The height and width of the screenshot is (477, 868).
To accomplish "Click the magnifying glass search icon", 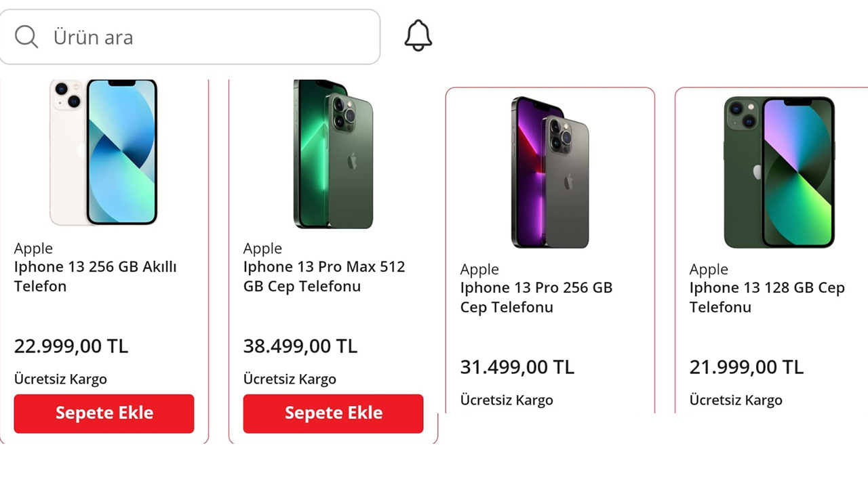I will [27, 37].
